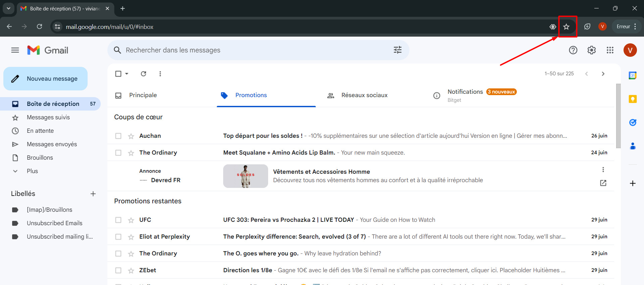Screen dimensions: 644x285
Task: Go to next page of messages
Action: (603, 74)
